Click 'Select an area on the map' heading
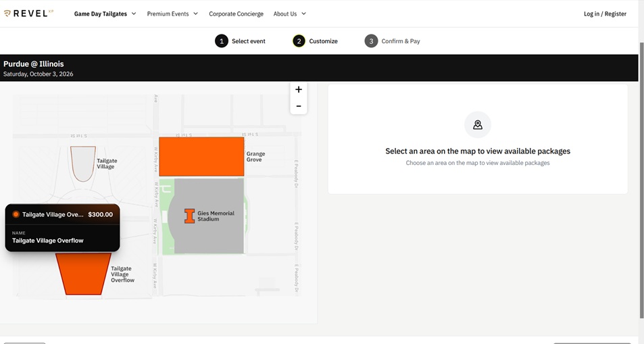 (x=478, y=151)
